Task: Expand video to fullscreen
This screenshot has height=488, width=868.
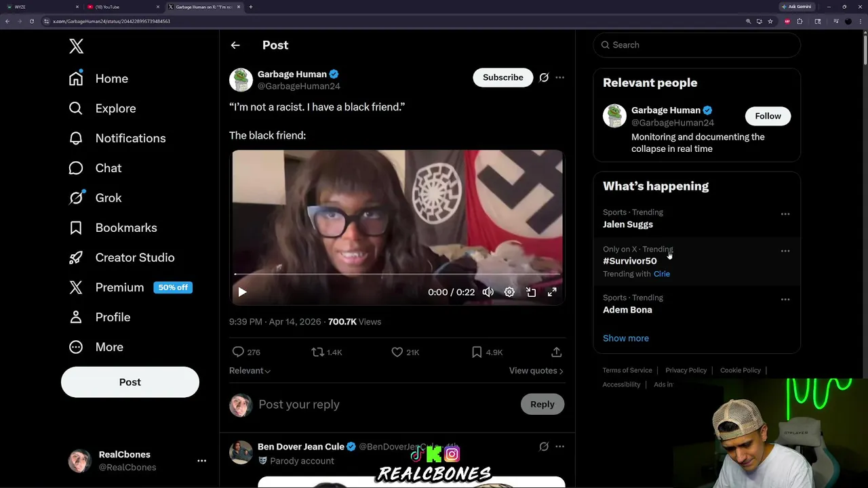Action: click(x=552, y=292)
